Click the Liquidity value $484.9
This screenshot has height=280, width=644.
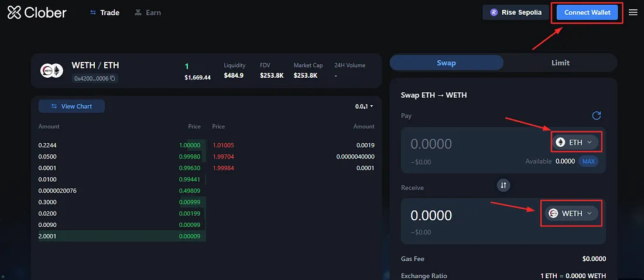234,75
